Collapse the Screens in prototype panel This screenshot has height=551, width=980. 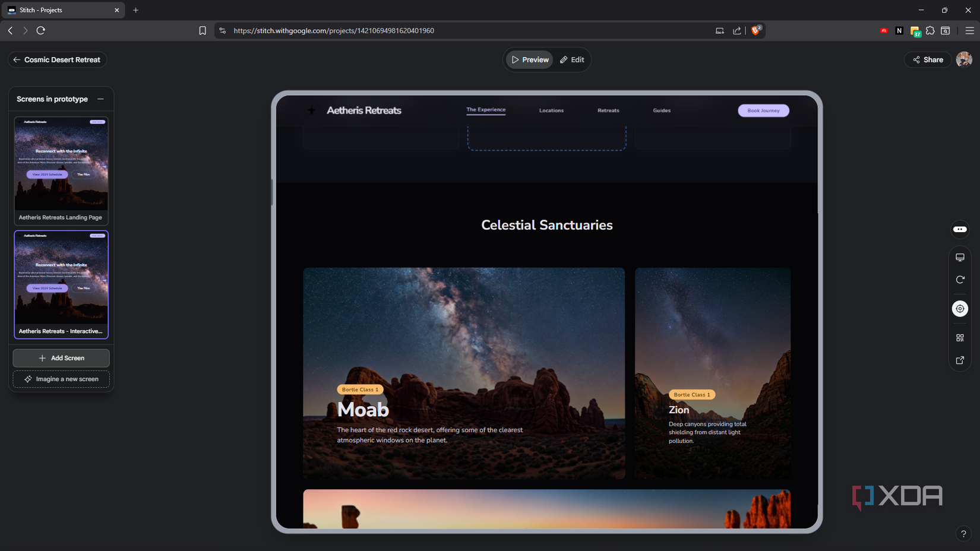[x=100, y=99]
